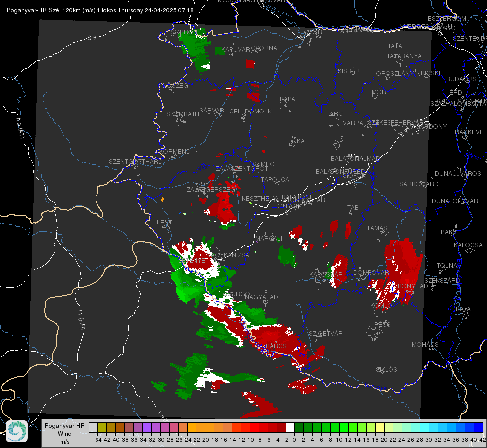This screenshot has height=448, width=487.
Task: Click the SIKLÓS city label
Action: [387, 370]
